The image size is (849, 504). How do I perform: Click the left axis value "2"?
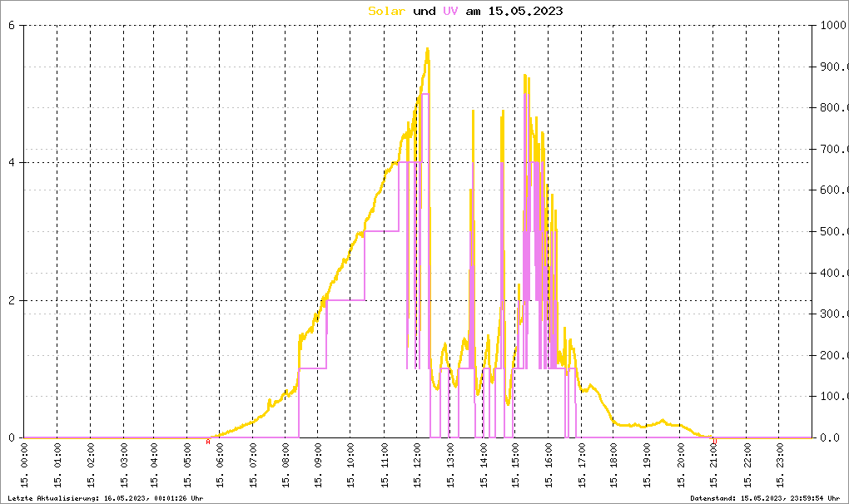(x=12, y=300)
